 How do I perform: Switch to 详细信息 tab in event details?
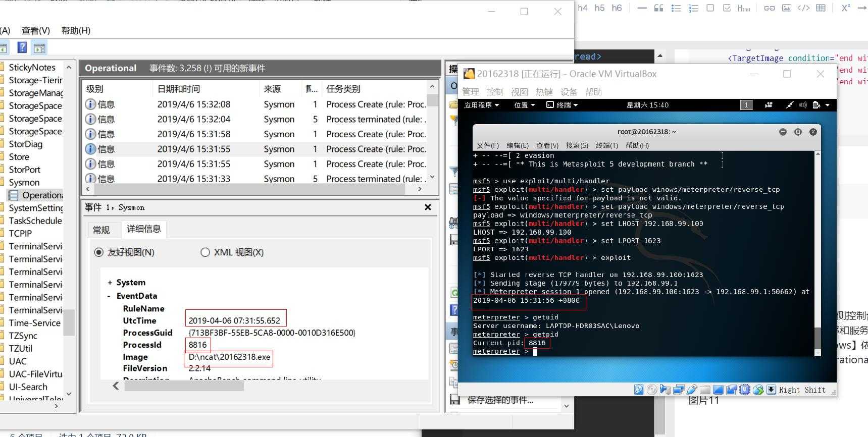click(x=144, y=229)
